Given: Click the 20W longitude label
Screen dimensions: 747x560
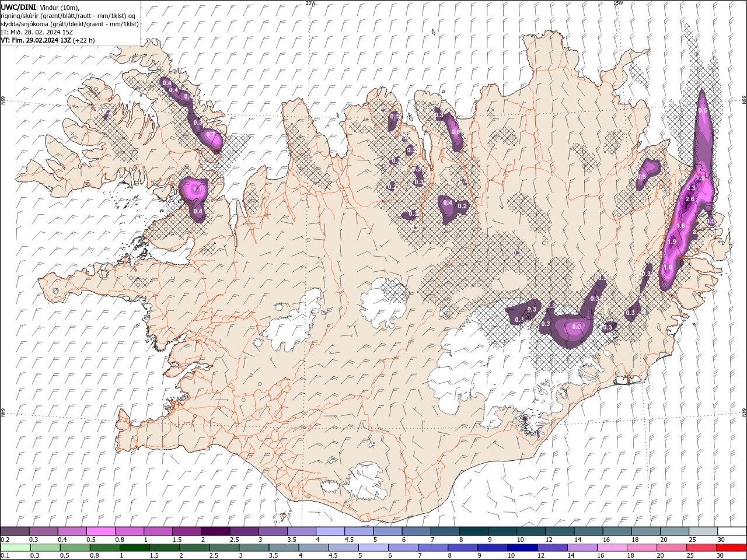Looking at the screenshot, I should point(310,3).
